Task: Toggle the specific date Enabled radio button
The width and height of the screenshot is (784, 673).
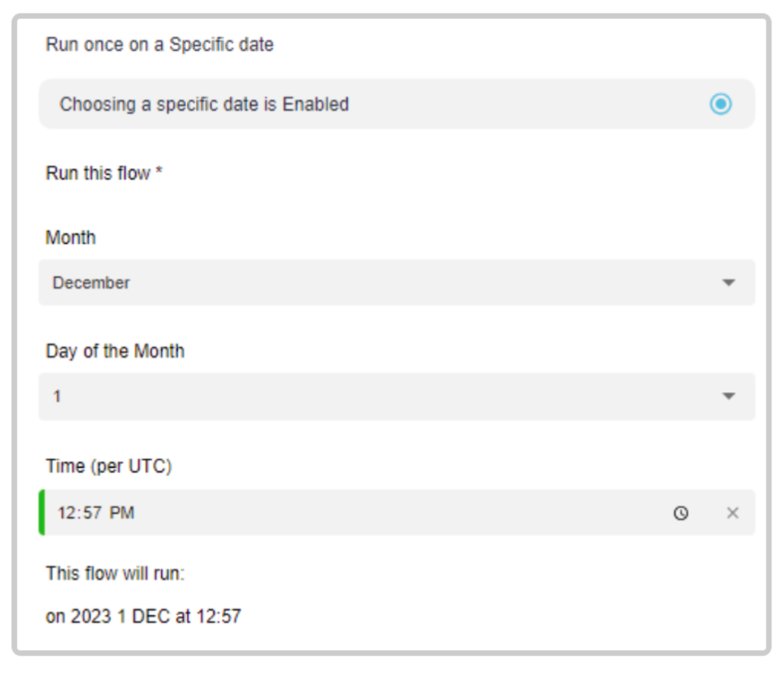Action: click(720, 104)
